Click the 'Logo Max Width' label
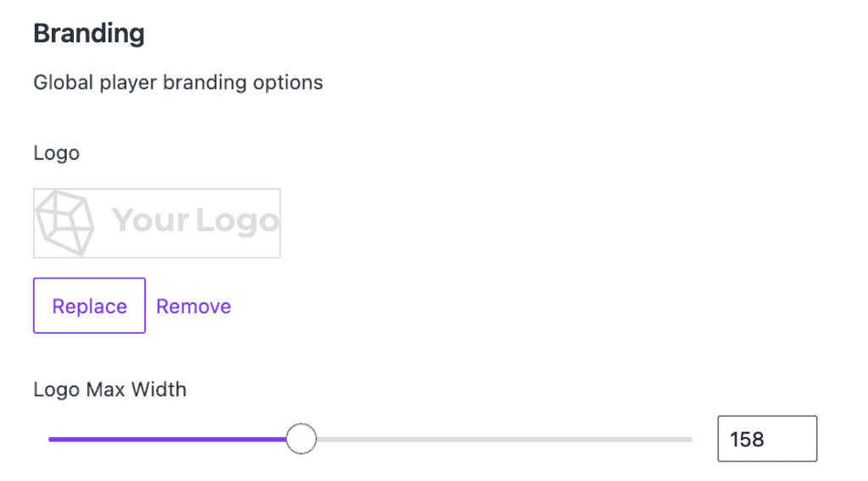This screenshot has height=481, width=868. (x=109, y=390)
